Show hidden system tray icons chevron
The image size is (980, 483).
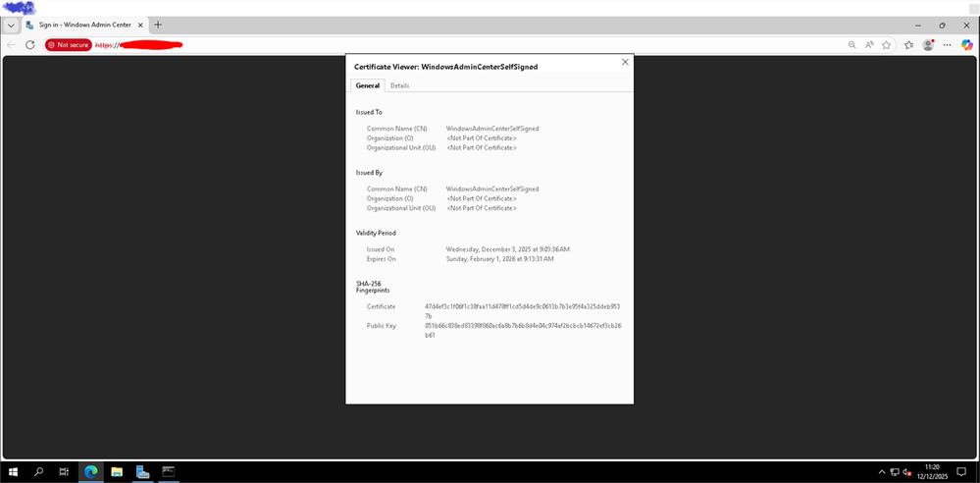[882, 472]
